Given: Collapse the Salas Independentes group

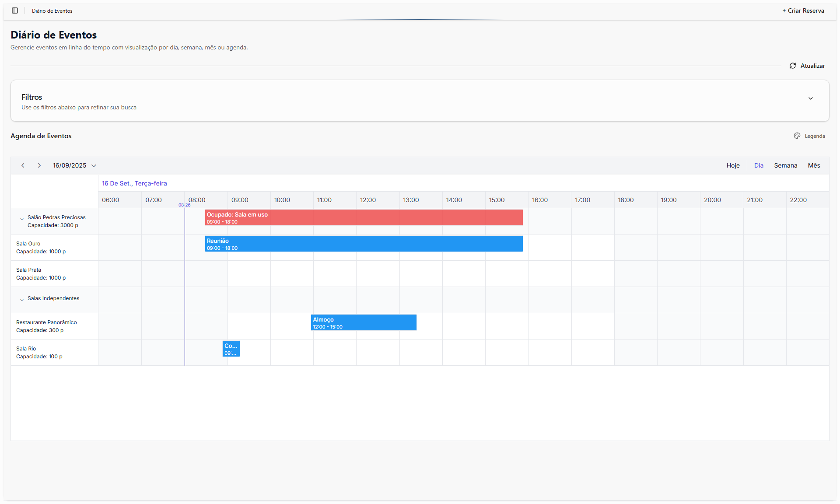Looking at the screenshot, I should 22,300.
